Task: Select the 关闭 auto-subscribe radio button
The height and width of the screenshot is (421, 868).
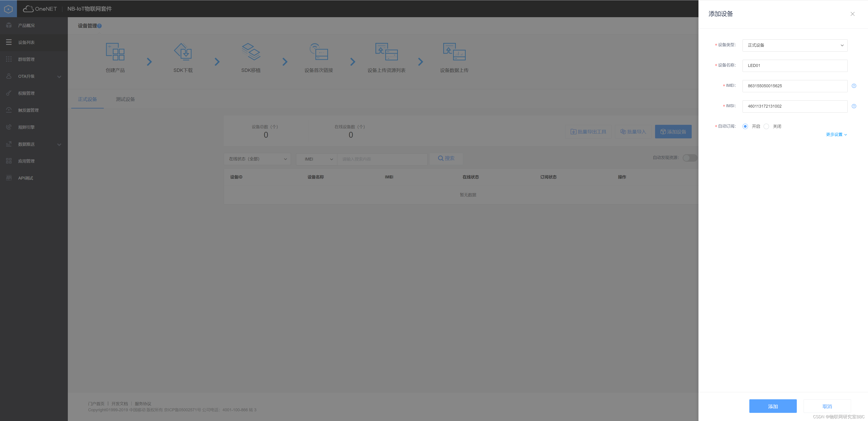Action: coord(766,126)
